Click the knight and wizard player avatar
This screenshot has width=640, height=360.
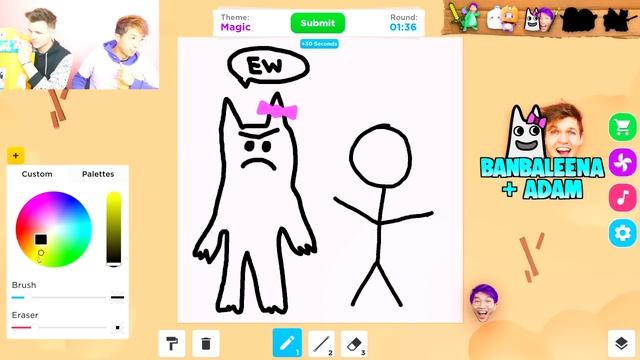coord(465,17)
